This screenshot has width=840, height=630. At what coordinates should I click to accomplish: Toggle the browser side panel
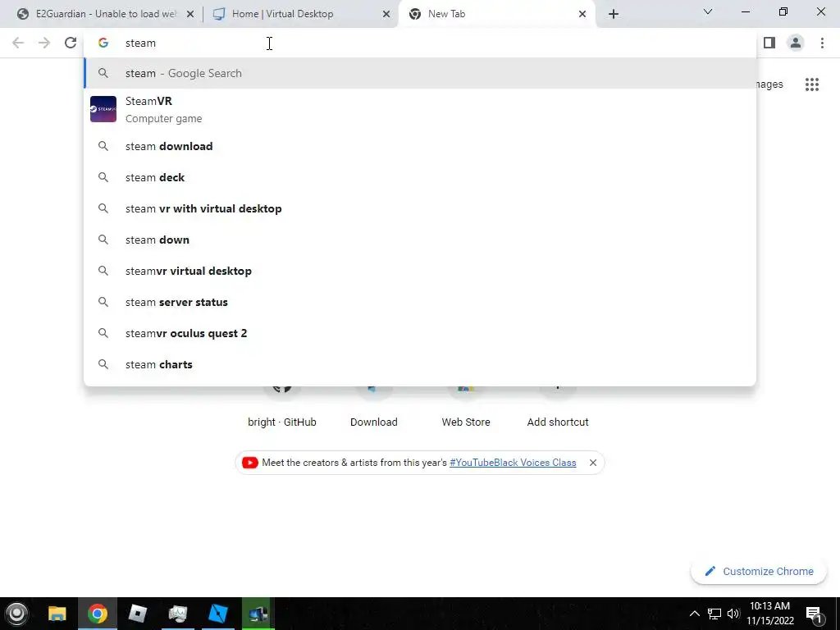point(769,43)
